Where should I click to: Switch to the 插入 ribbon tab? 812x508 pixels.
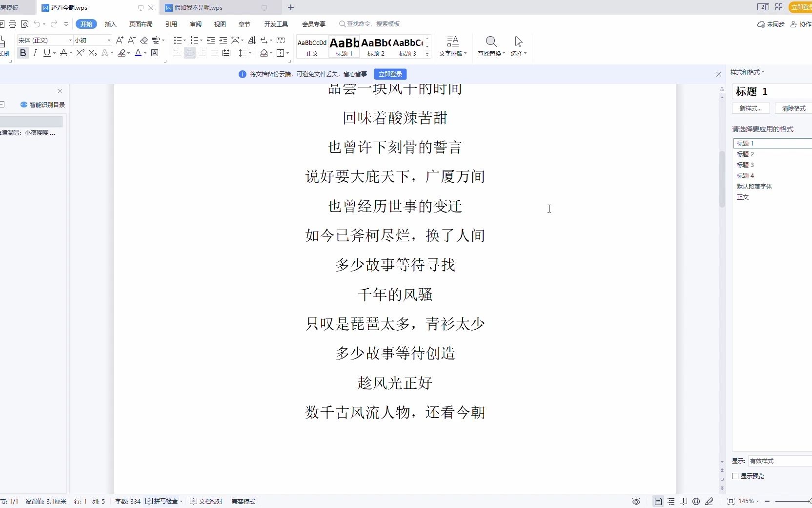pos(111,24)
